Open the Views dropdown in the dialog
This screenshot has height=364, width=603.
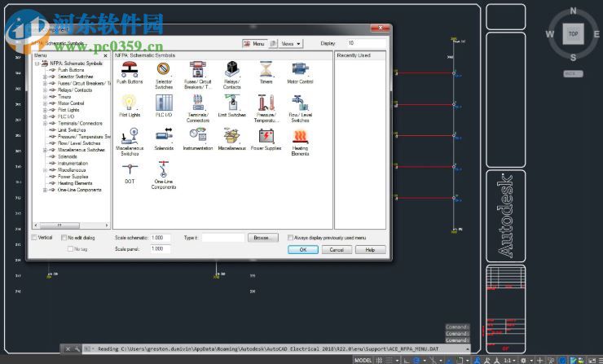tap(291, 43)
